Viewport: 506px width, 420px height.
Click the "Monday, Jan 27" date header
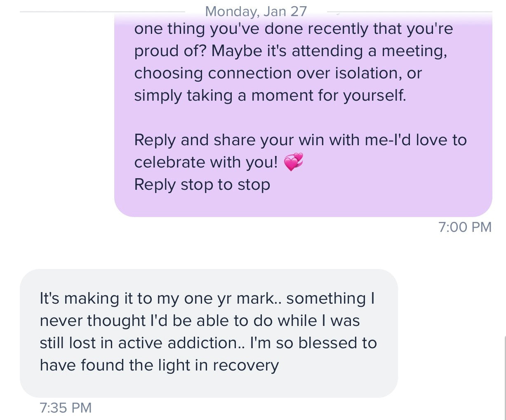click(x=256, y=11)
